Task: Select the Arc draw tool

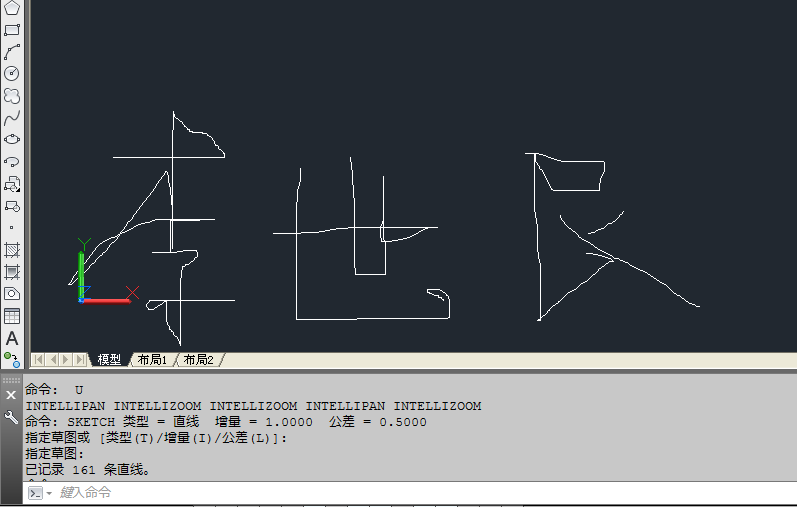Action: (12, 52)
